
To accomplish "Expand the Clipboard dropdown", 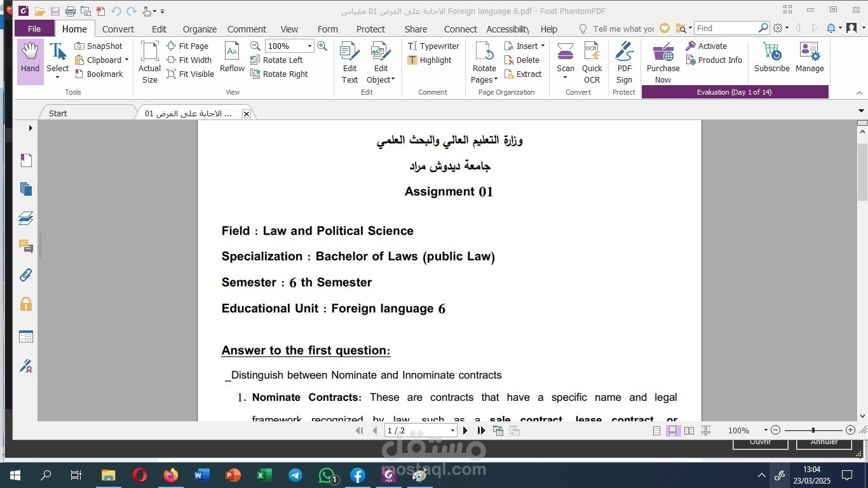I will point(126,60).
